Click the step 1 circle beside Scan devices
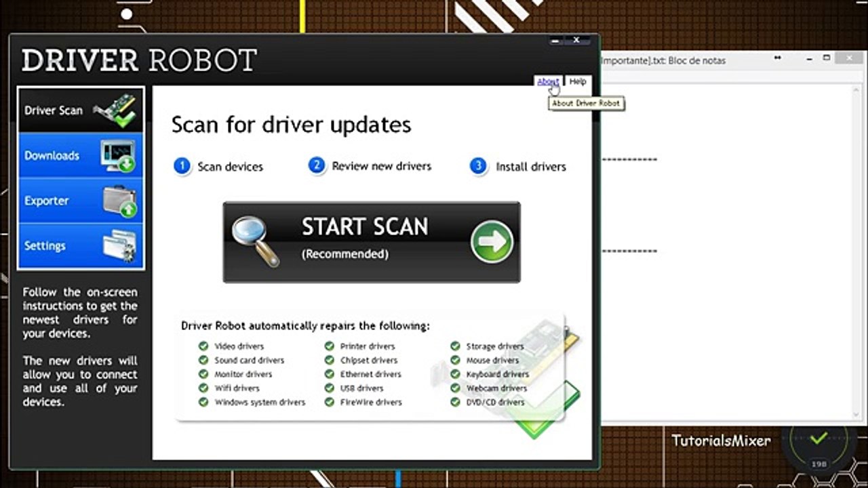Image resolution: width=868 pixels, height=488 pixels. point(182,166)
